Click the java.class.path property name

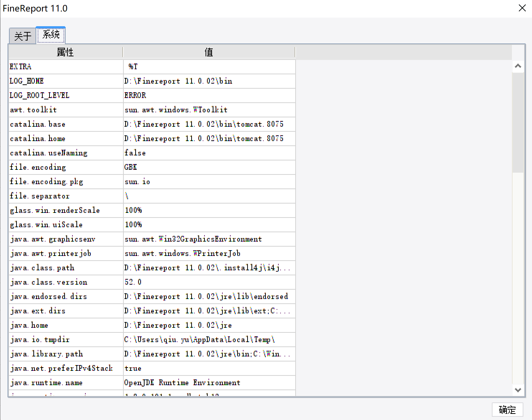coord(42,268)
